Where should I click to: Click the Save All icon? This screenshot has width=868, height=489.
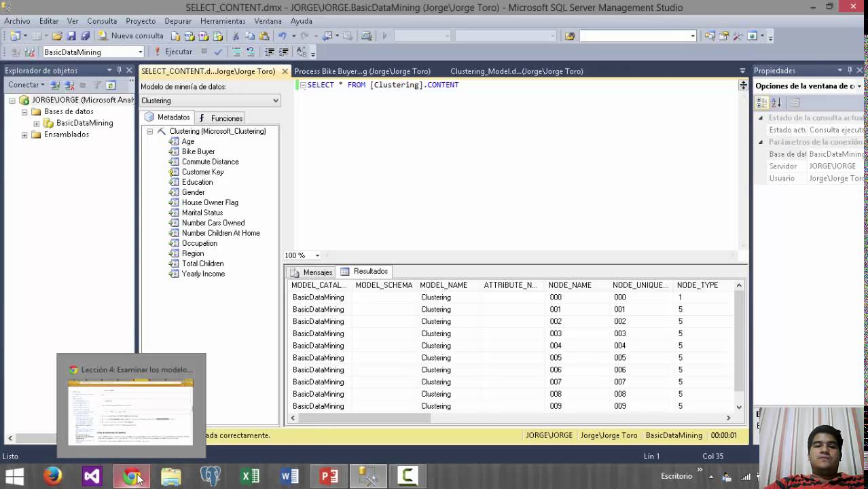click(85, 36)
